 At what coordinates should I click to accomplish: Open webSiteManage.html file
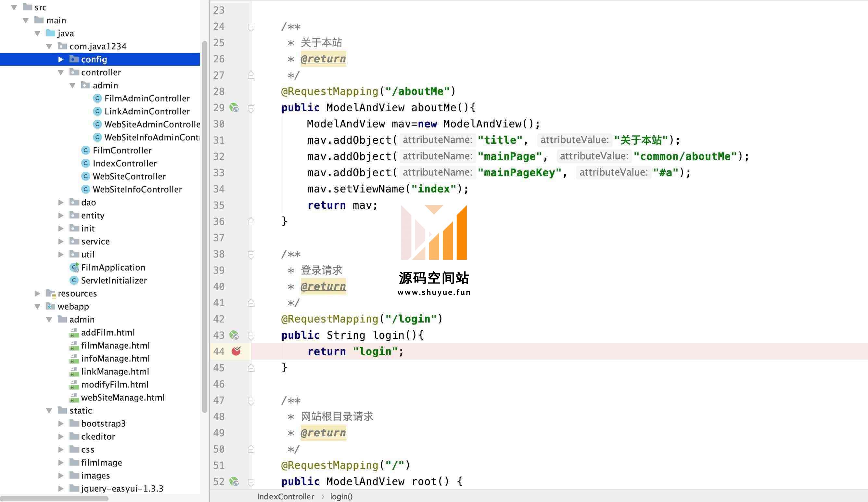[x=117, y=398]
